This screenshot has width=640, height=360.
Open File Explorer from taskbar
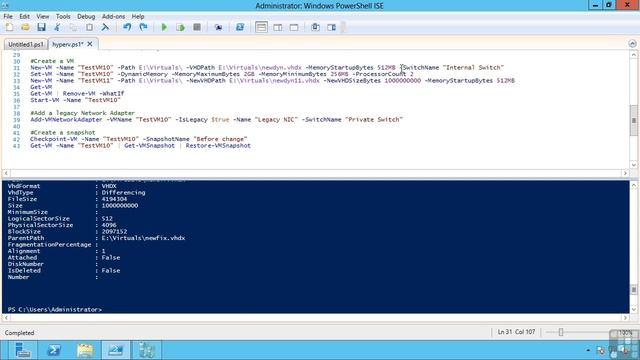coord(85,350)
